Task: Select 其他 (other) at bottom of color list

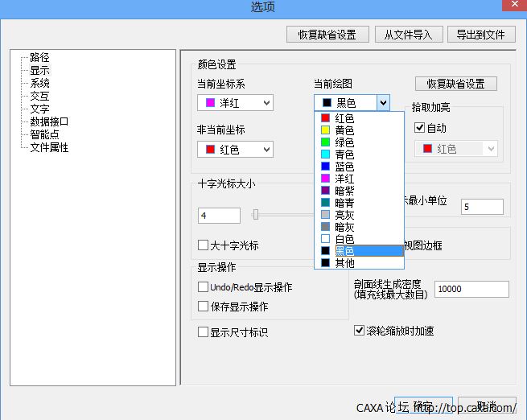Action: 344,263
